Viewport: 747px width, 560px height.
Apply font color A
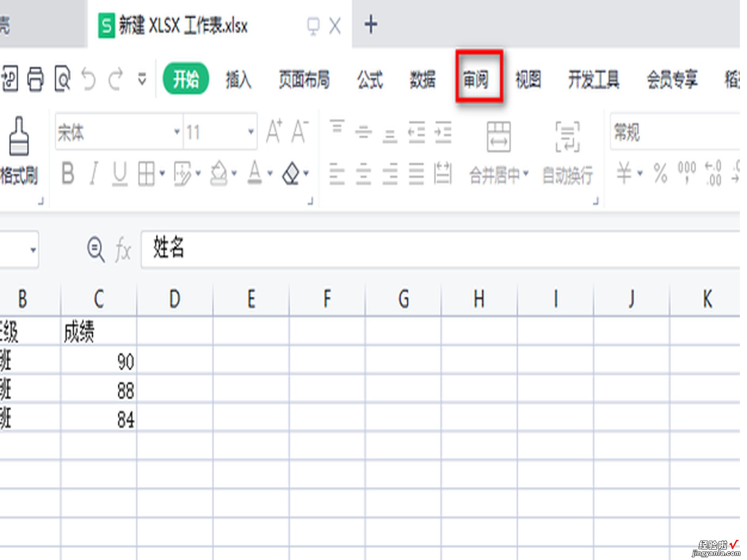[255, 172]
